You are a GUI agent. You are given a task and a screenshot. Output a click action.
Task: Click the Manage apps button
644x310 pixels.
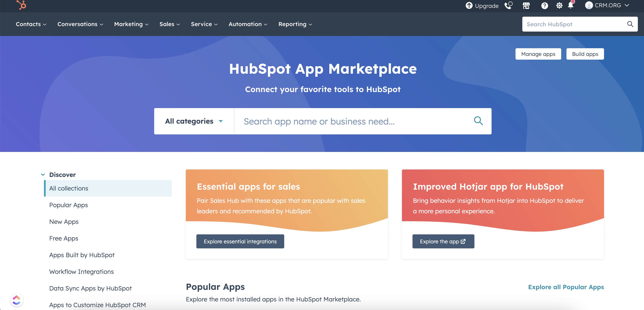pyautogui.click(x=538, y=54)
